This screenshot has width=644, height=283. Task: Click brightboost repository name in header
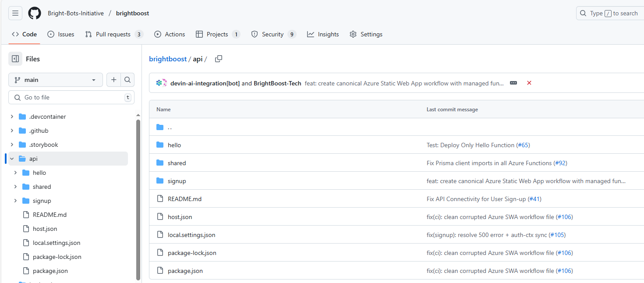pyautogui.click(x=132, y=13)
